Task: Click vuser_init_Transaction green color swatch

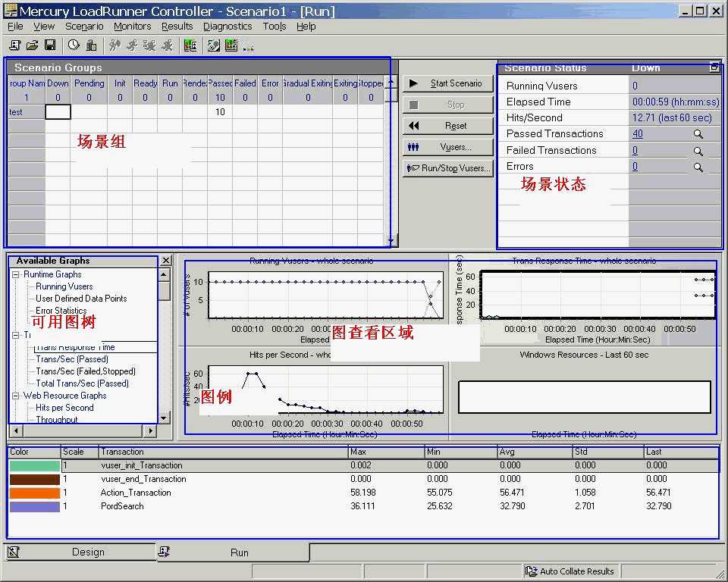Action: [35, 465]
